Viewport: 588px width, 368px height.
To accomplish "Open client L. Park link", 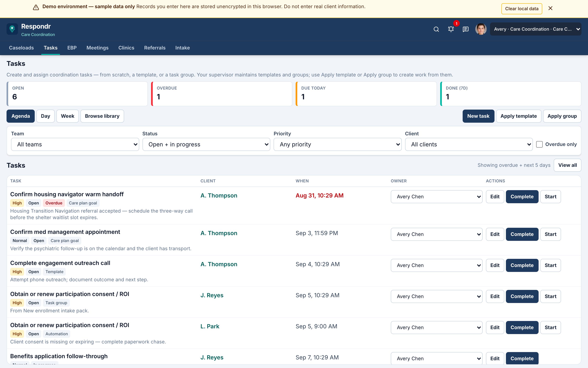I will [x=210, y=326].
